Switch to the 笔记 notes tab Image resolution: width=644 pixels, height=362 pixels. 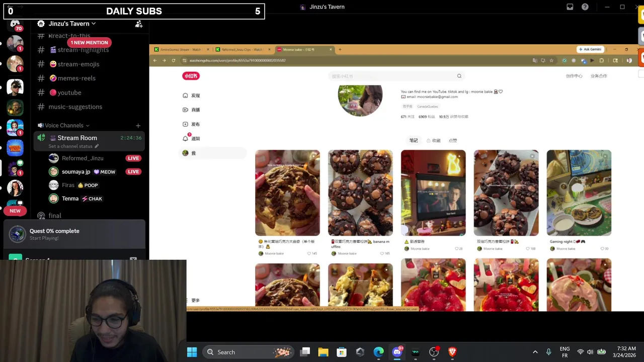(x=414, y=140)
